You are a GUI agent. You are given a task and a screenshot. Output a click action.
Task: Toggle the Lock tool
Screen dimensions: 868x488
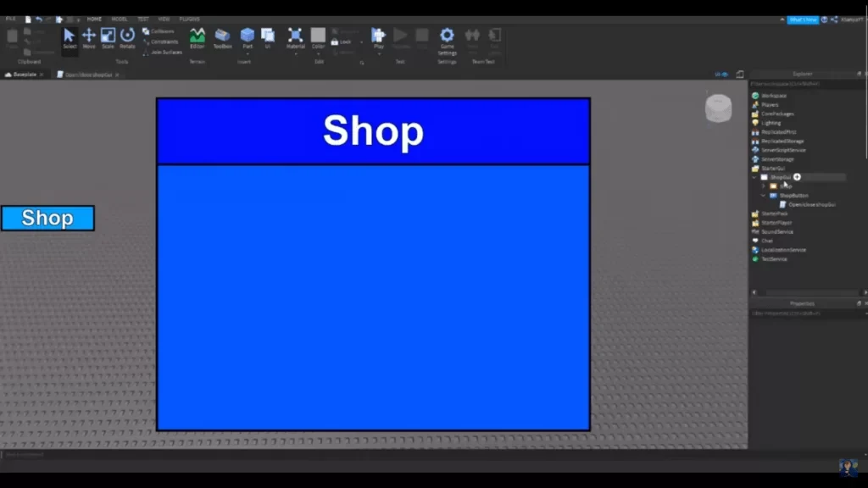341,42
